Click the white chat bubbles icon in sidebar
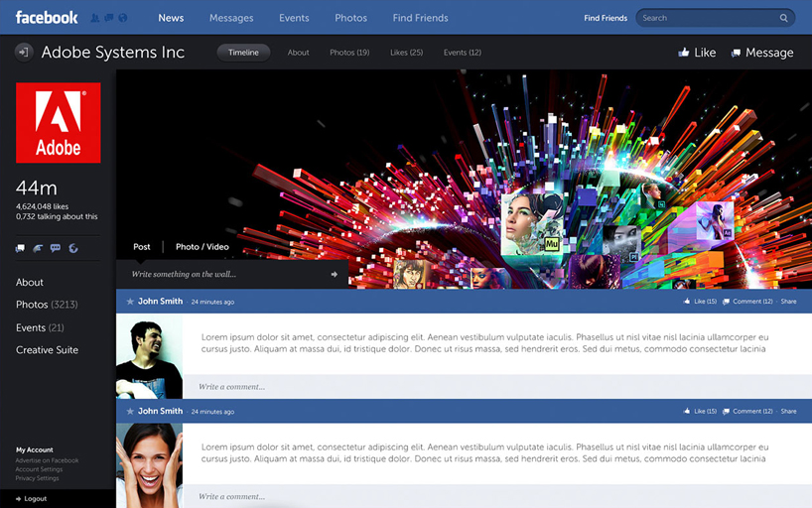The image size is (812, 508). [20, 248]
